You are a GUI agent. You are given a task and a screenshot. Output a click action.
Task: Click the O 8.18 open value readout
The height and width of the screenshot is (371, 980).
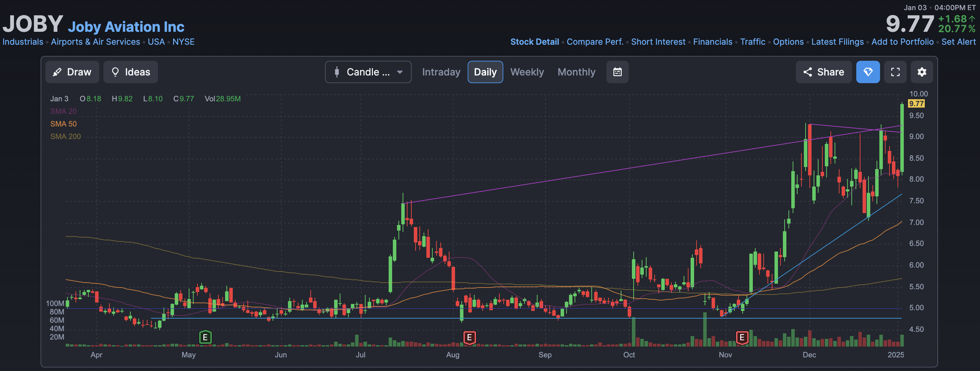[90, 99]
